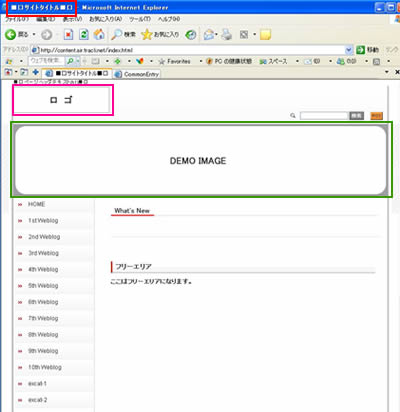Click the Print printer icon
This screenshot has height=412, width=400.
(x=227, y=34)
